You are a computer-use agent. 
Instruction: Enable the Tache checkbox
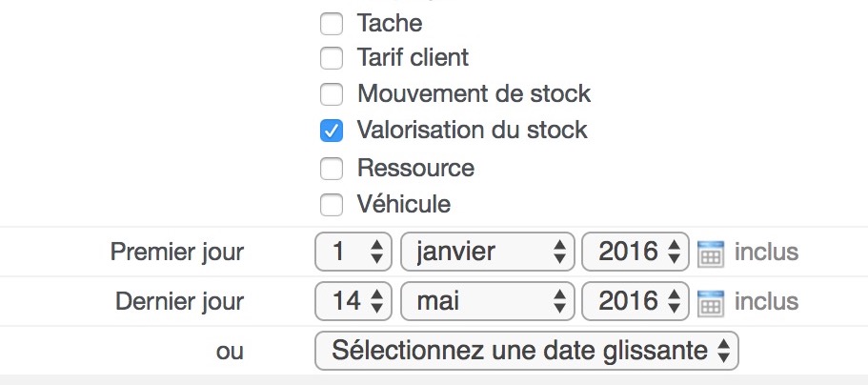pos(331,24)
